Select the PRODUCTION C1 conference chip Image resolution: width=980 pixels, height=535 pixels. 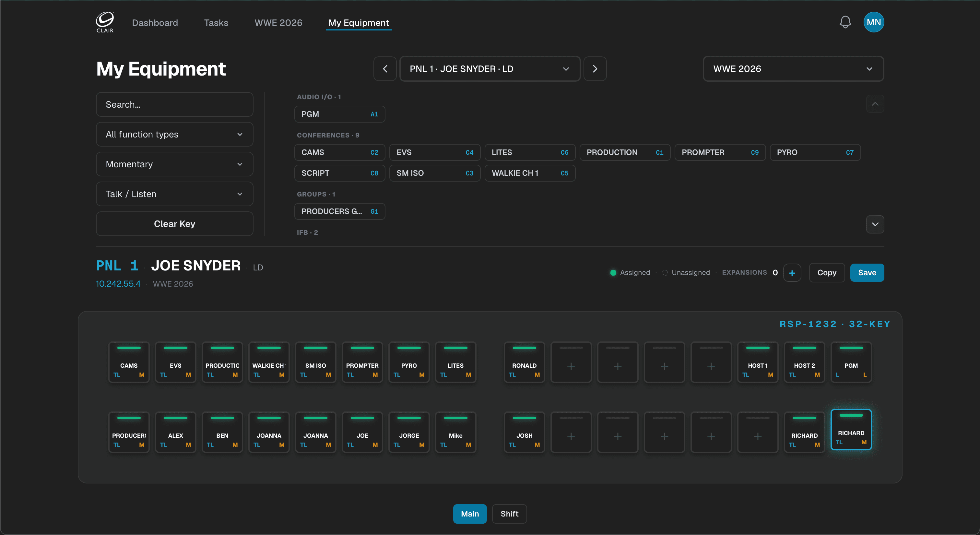click(625, 153)
